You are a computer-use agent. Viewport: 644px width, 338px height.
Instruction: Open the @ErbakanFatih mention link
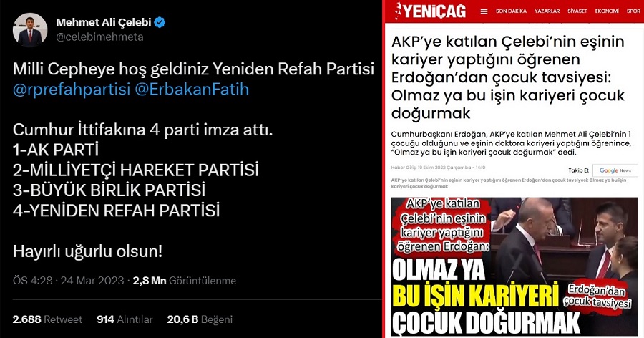[192, 90]
